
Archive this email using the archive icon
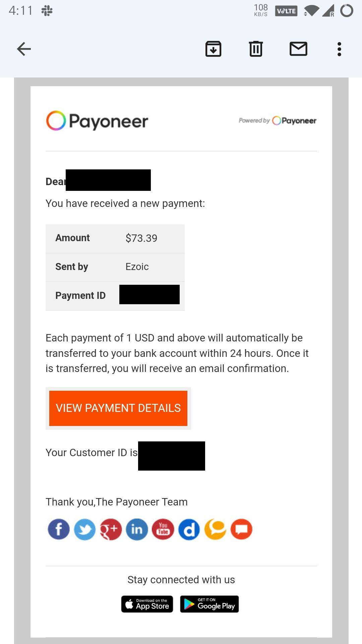(213, 49)
